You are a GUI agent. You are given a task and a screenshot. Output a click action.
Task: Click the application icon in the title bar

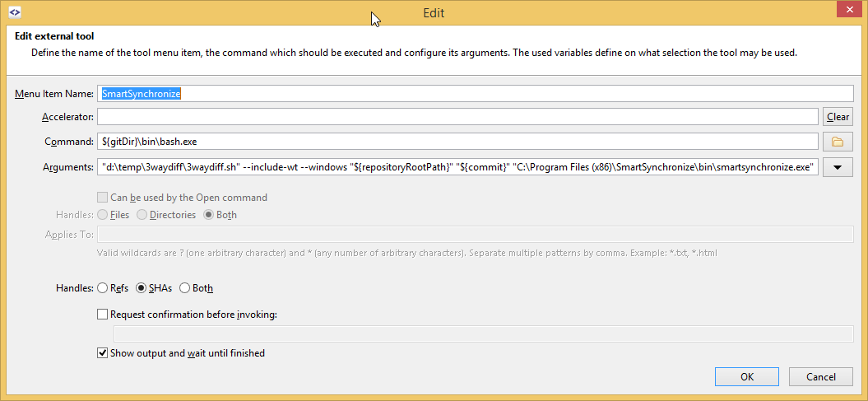coord(14,12)
